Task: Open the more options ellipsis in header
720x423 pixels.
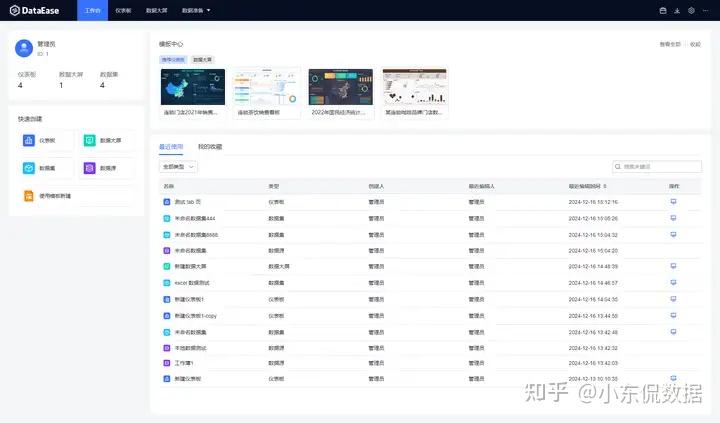Action: [705, 11]
